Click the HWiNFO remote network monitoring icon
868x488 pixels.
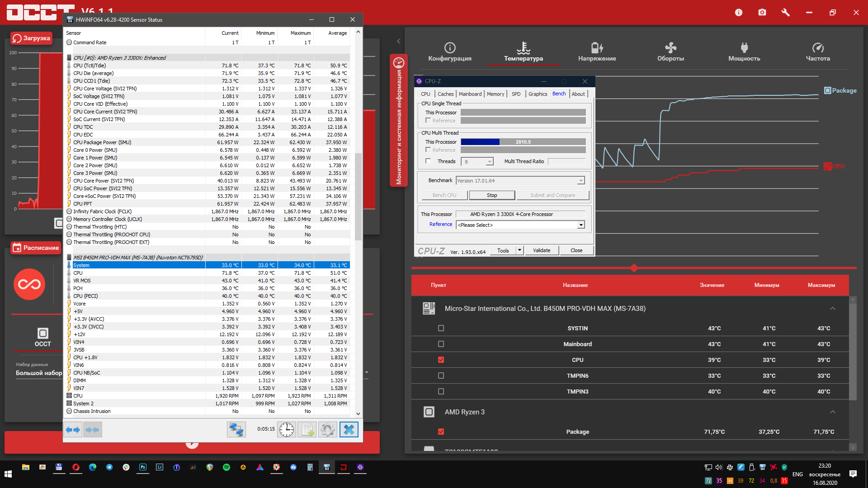tap(236, 430)
